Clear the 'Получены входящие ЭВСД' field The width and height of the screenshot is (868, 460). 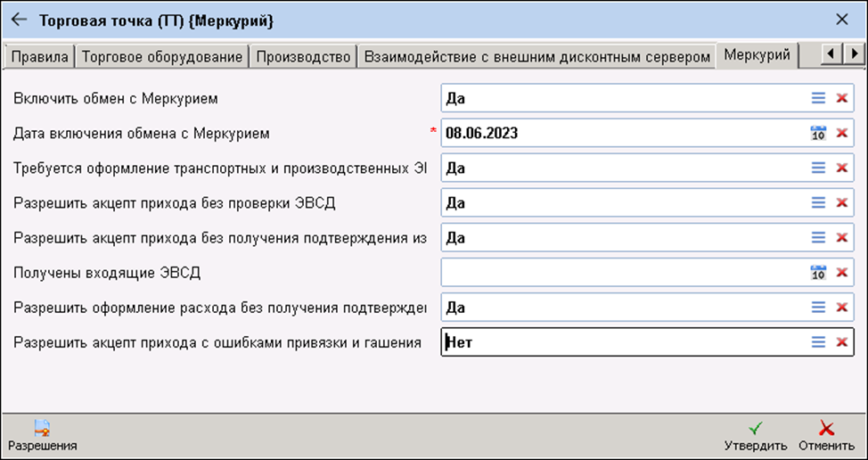pos(840,273)
